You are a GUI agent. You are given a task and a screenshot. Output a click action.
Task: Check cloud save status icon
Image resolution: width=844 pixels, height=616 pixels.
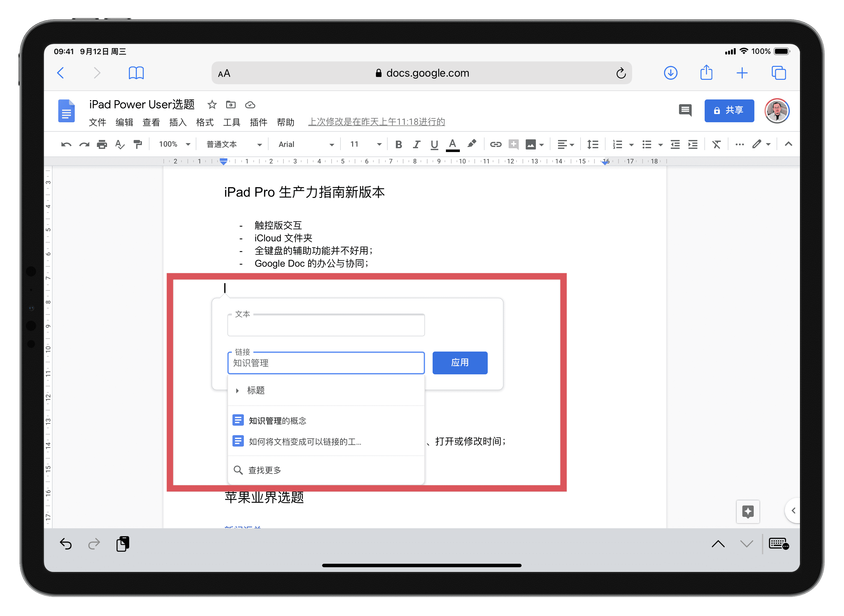click(x=250, y=105)
